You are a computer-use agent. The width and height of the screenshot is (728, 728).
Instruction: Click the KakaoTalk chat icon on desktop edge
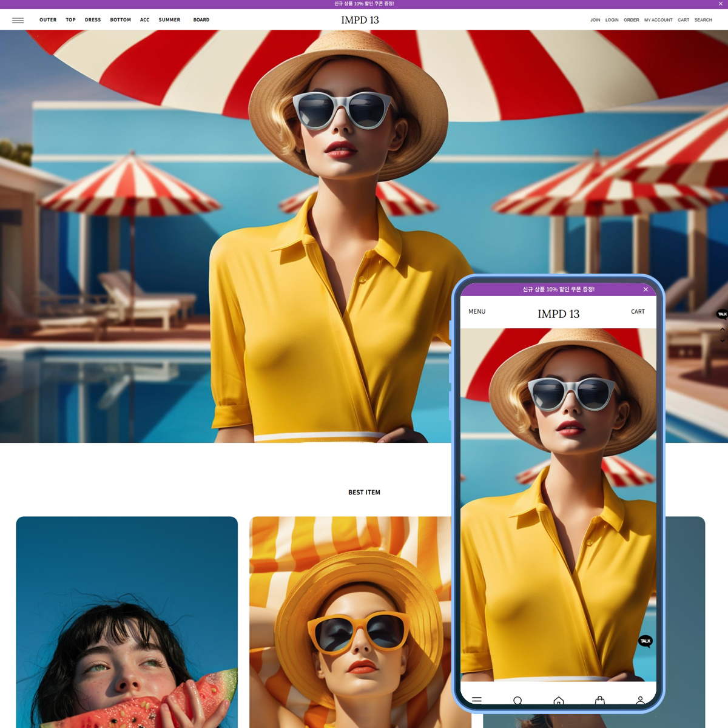pyautogui.click(x=722, y=314)
